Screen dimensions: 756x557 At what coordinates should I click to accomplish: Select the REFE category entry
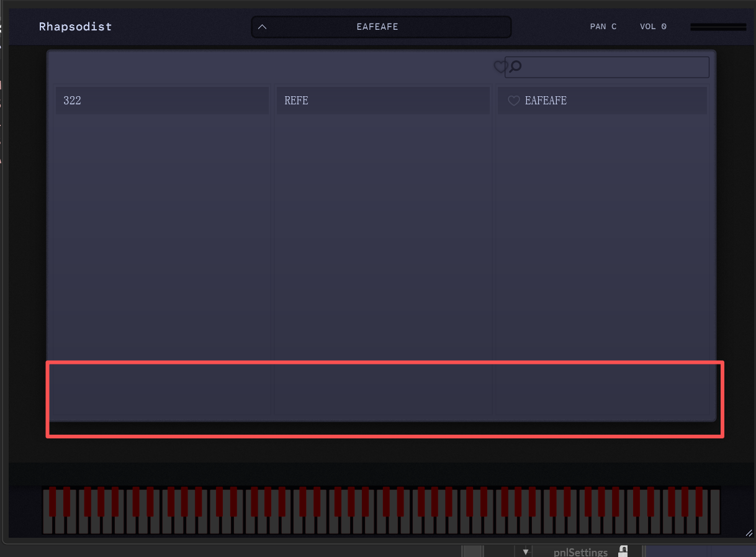(383, 101)
